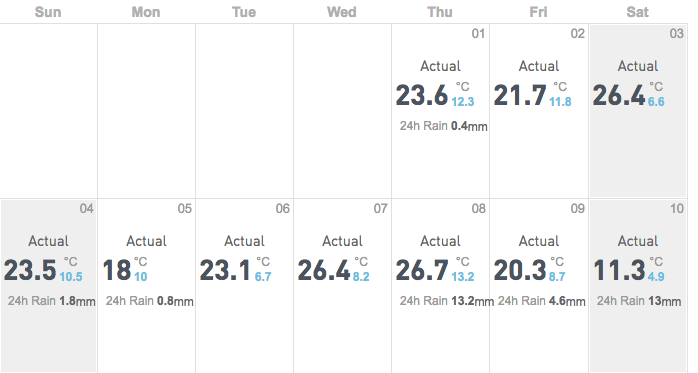Select day 06 with 23.1 high
Image resolution: width=698 pixels, height=373 pixels.
click(244, 286)
